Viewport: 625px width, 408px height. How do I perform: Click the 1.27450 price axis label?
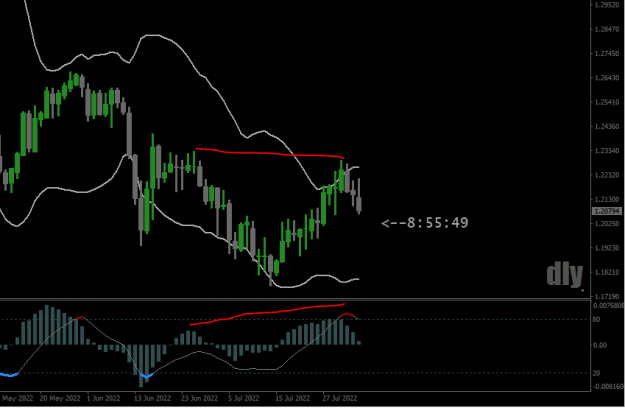(x=607, y=54)
